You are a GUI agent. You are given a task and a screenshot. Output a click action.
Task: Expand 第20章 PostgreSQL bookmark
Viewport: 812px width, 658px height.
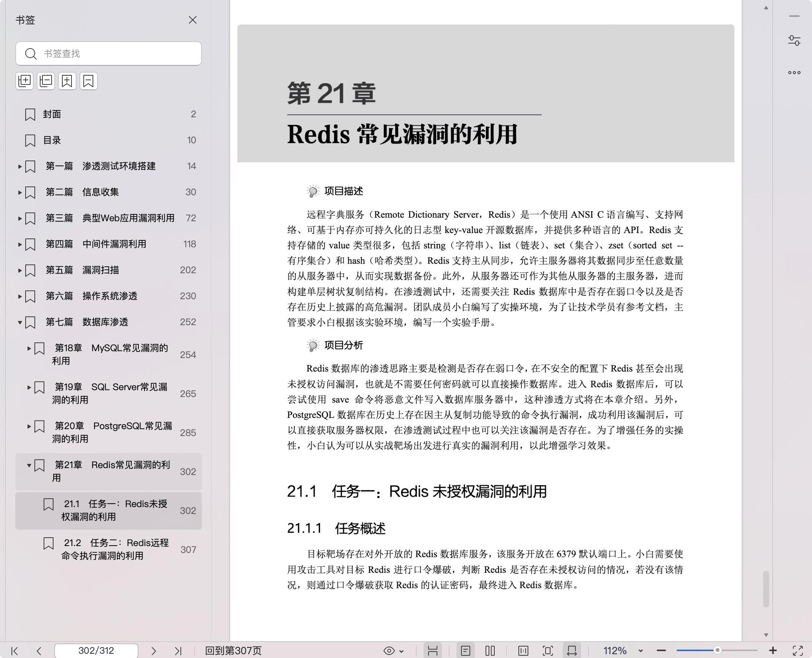click(29, 426)
